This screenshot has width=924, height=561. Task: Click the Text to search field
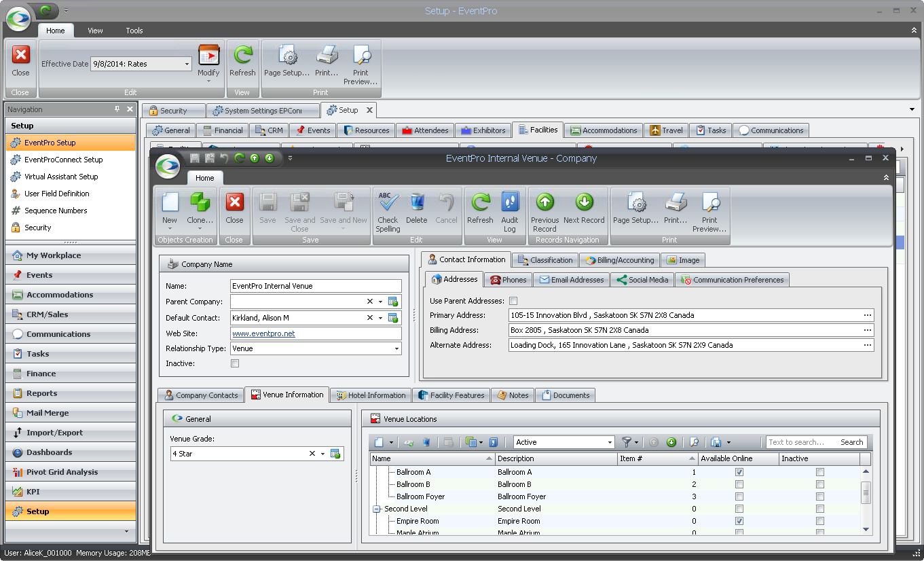tap(801, 442)
